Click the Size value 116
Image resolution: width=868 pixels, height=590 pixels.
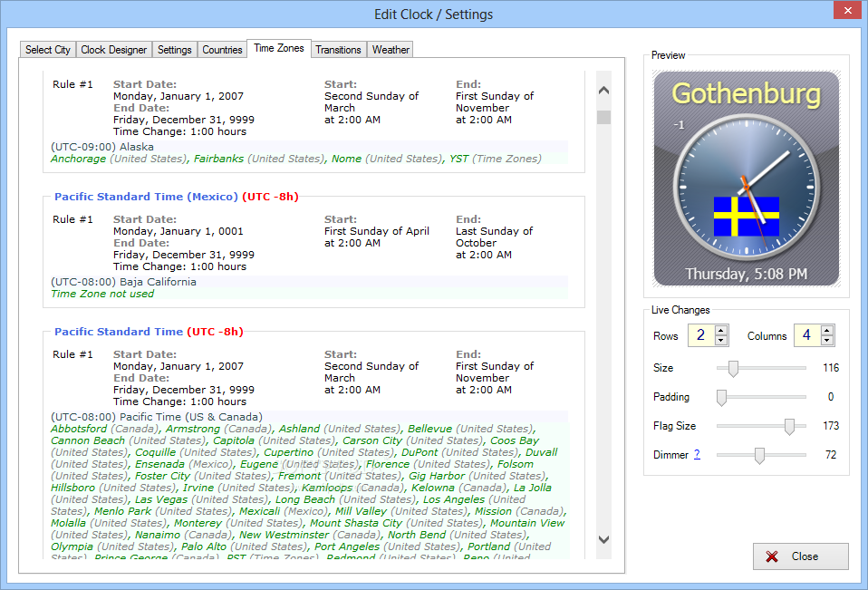pyautogui.click(x=831, y=368)
